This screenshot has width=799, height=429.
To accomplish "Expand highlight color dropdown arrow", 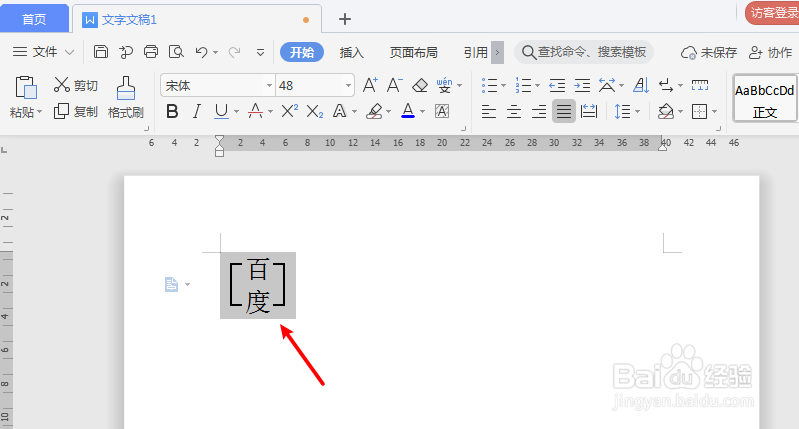I will click(388, 111).
